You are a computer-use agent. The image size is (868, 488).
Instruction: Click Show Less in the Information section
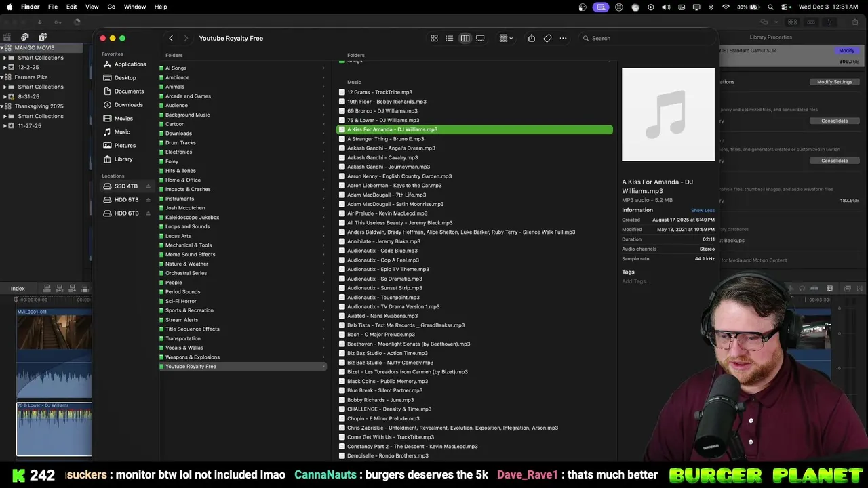coord(703,211)
